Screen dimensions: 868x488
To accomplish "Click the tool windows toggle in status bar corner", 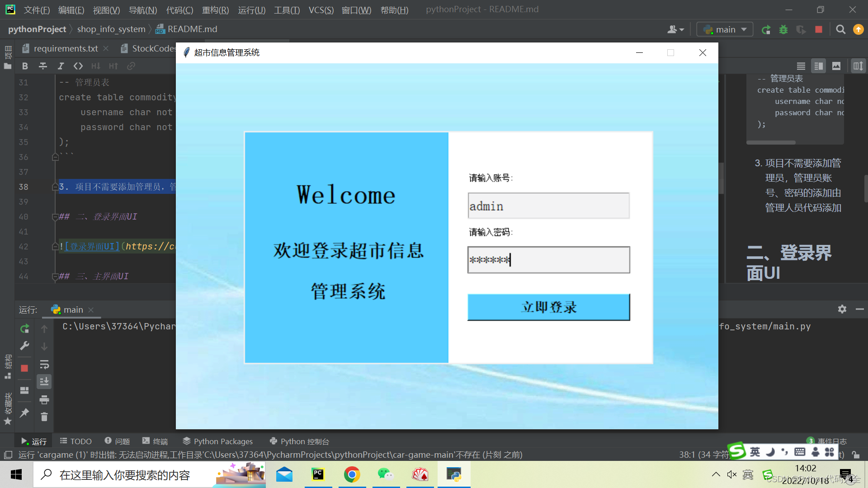I will click(x=8, y=455).
